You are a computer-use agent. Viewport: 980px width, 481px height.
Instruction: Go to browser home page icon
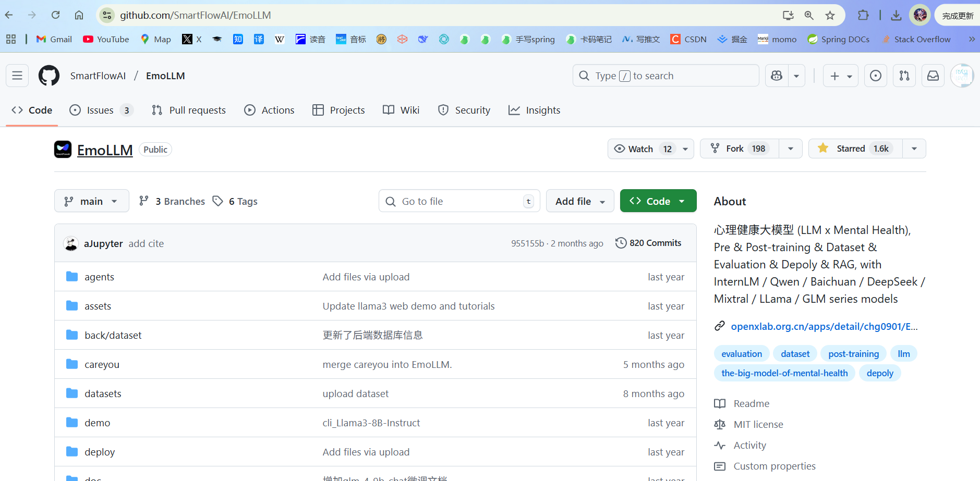click(x=79, y=15)
